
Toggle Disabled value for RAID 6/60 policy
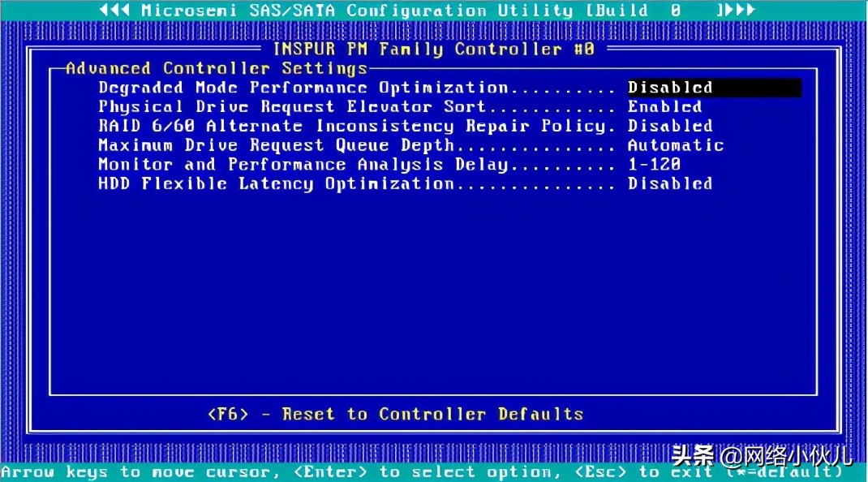coord(670,126)
